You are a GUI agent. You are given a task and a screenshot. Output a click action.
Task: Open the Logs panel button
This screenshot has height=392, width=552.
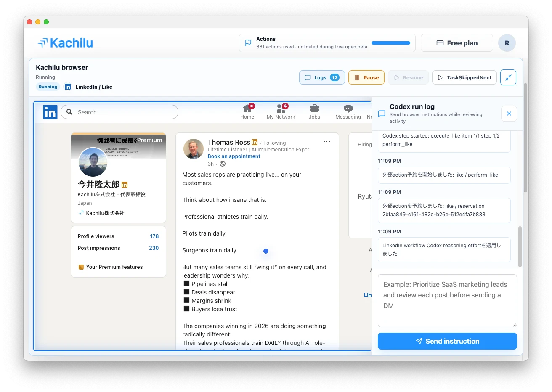(x=322, y=77)
